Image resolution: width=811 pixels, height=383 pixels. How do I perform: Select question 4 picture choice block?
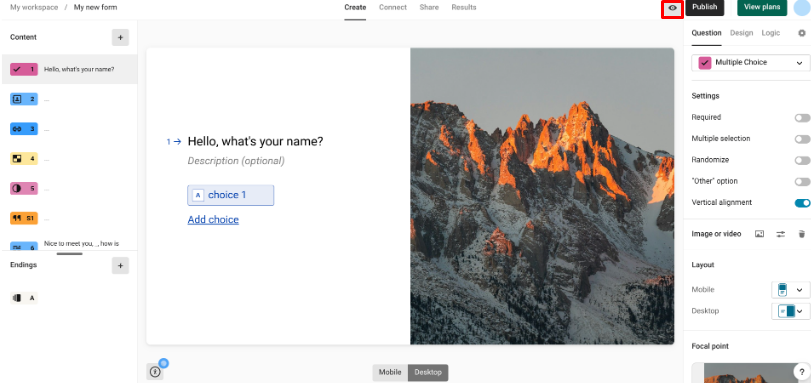point(24,159)
